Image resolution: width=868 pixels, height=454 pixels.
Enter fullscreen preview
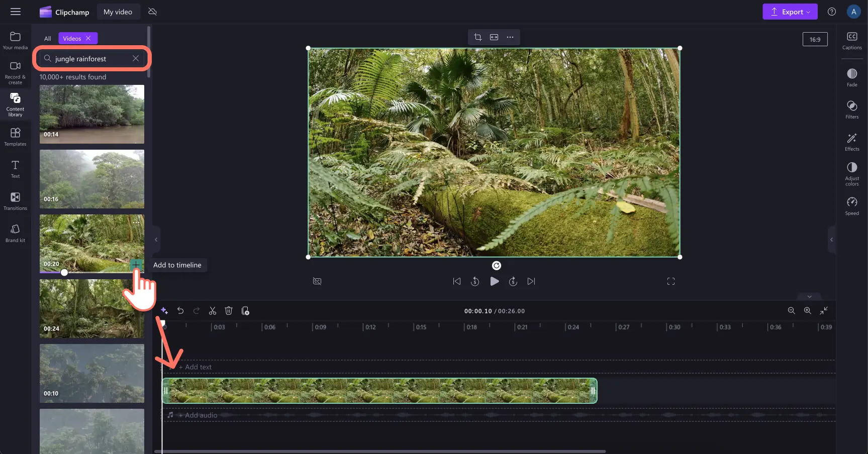point(671,281)
